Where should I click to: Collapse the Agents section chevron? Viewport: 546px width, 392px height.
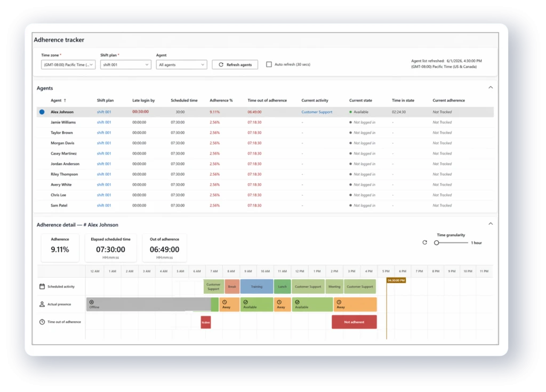click(x=491, y=87)
